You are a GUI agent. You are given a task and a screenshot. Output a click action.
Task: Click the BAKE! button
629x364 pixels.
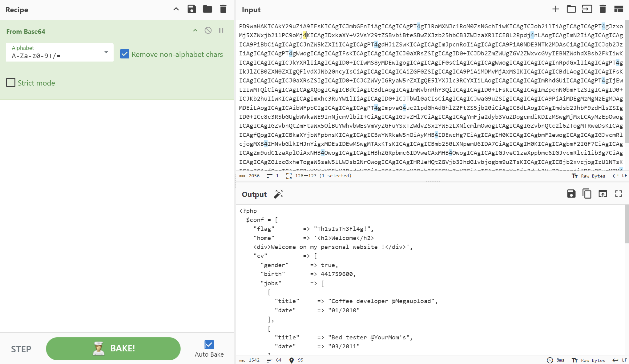(114, 348)
